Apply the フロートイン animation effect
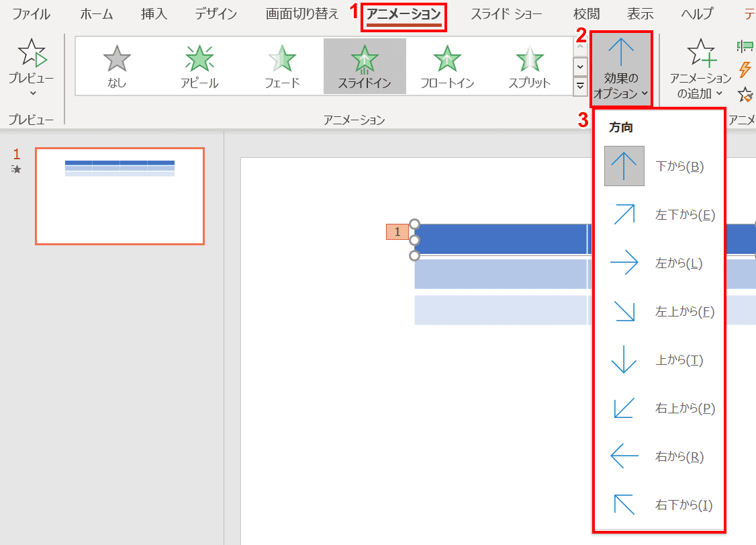 coord(447,66)
